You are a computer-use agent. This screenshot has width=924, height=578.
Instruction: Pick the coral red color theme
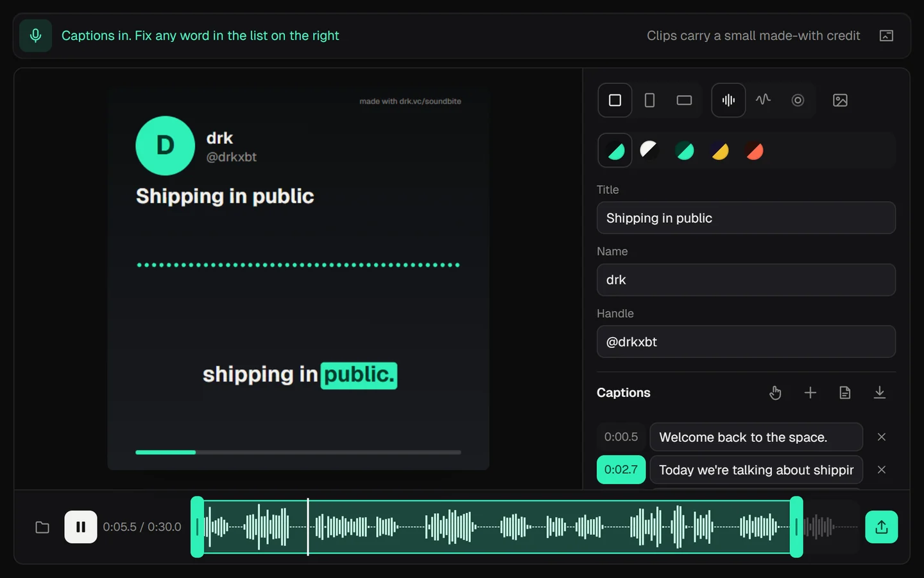tap(755, 151)
